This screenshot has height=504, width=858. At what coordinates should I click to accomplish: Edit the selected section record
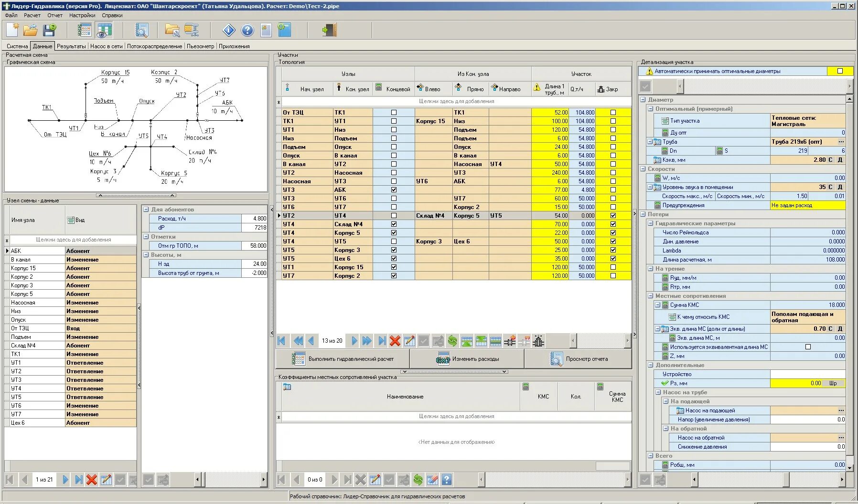(409, 341)
